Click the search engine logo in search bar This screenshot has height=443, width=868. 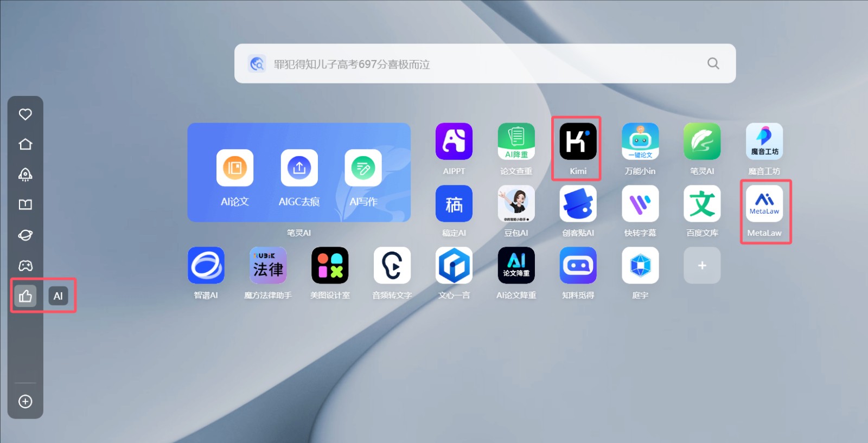tap(257, 64)
